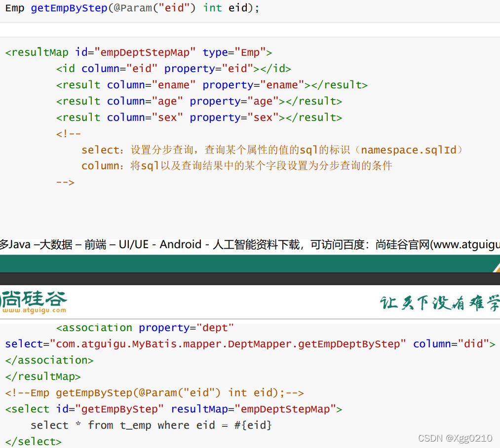Screen dimensions: 500x448
Task: Click the select: comment explaining namespace.sqlId
Action: (x=271, y=150)
